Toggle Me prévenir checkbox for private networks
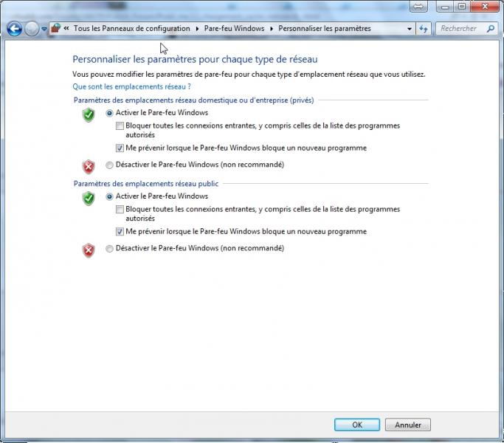 pos(120,148)
